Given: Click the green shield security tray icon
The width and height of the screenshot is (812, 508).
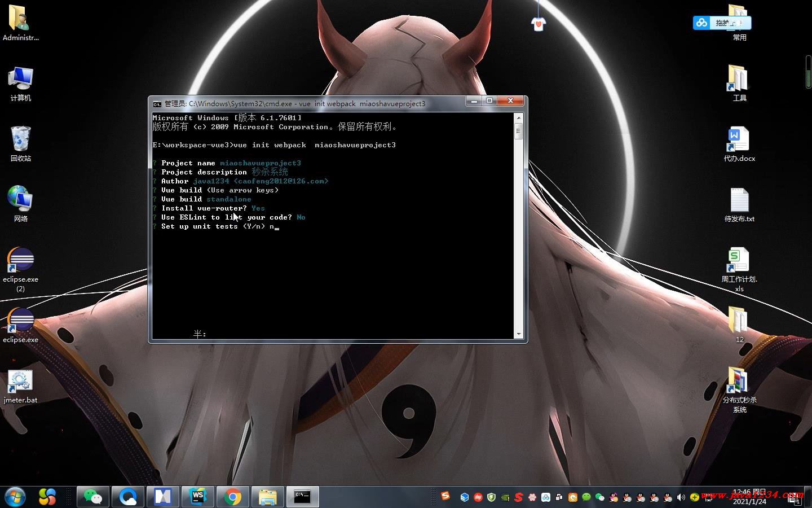Looking at the screenshot, I should tap(492, 497).
